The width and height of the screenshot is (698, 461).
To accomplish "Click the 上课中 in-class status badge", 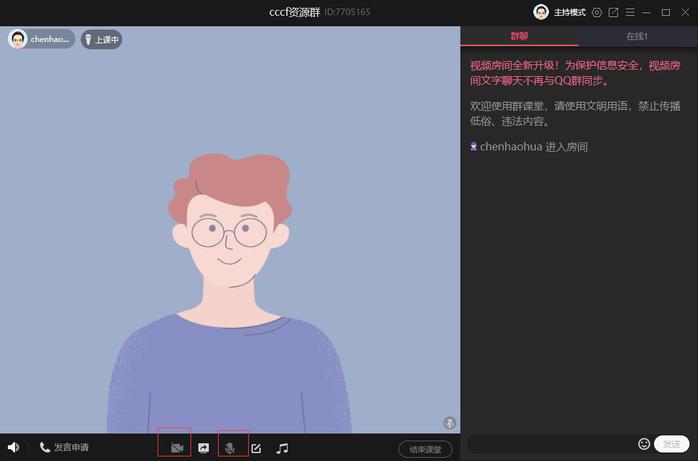I will (101, 40).
